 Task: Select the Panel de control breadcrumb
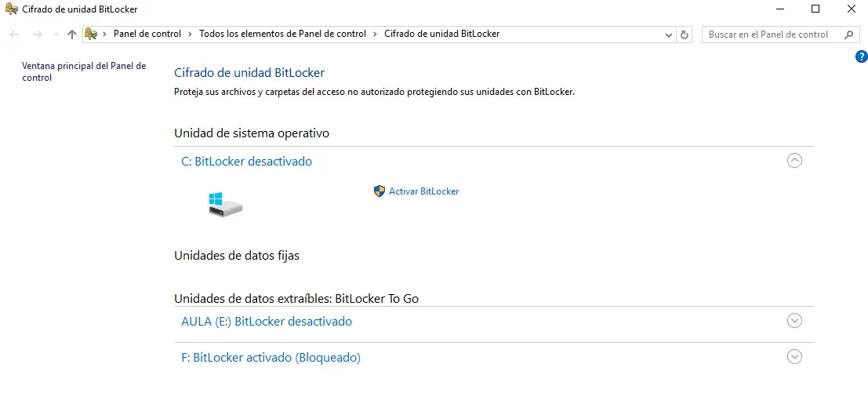[147, 35]
